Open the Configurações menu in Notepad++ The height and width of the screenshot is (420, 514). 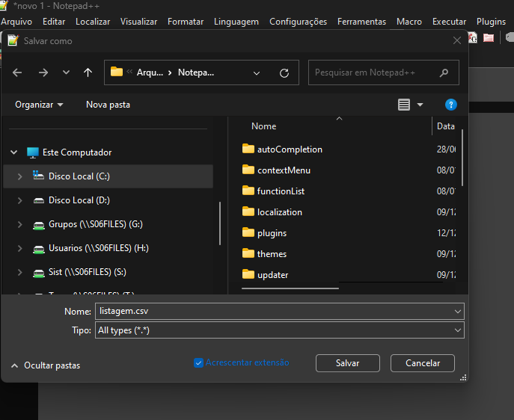[299, 22]
